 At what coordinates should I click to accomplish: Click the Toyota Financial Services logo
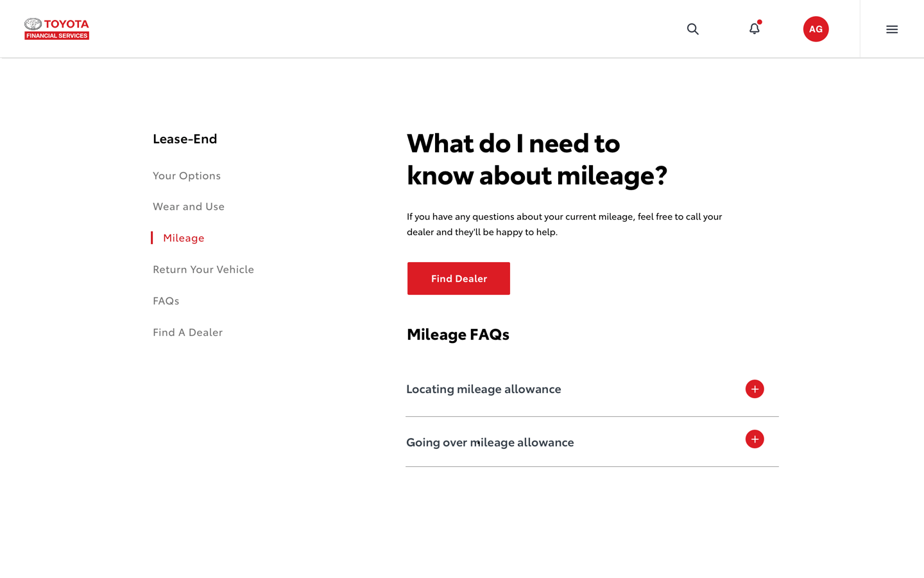(x=56, y=29)
